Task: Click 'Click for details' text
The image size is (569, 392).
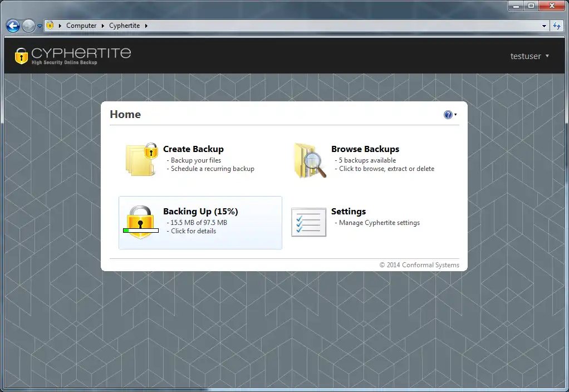Action: [193, 231]
